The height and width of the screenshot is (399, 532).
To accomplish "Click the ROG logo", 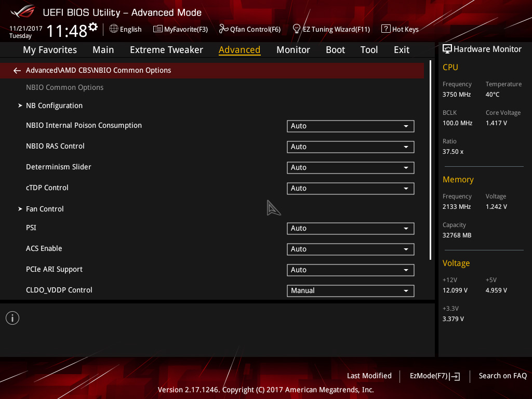I will (x=22, y=12).
